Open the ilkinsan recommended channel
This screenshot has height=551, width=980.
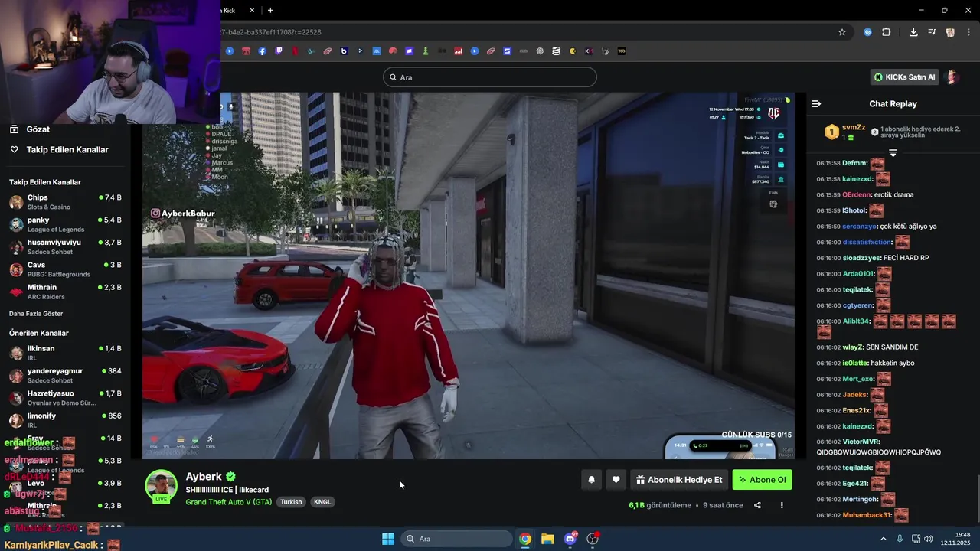click(x=64, y=353)
